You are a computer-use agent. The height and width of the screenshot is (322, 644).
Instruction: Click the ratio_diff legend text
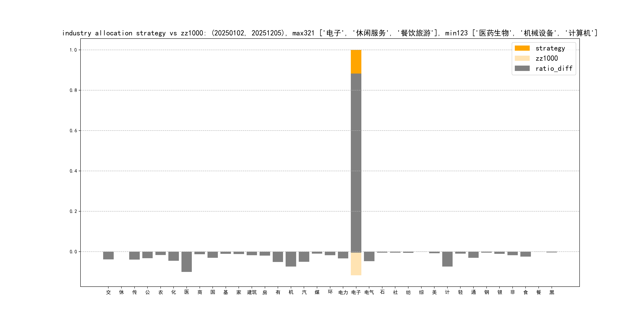point(554,69)
